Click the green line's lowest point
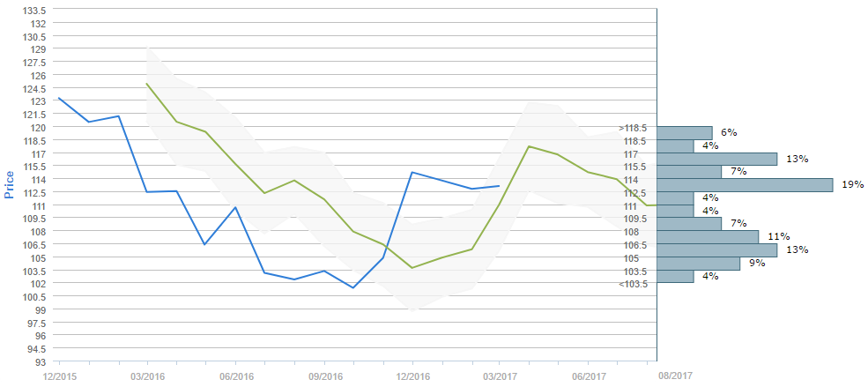The height and width of the screenshot is (387, 868). (x=412, y=268)
